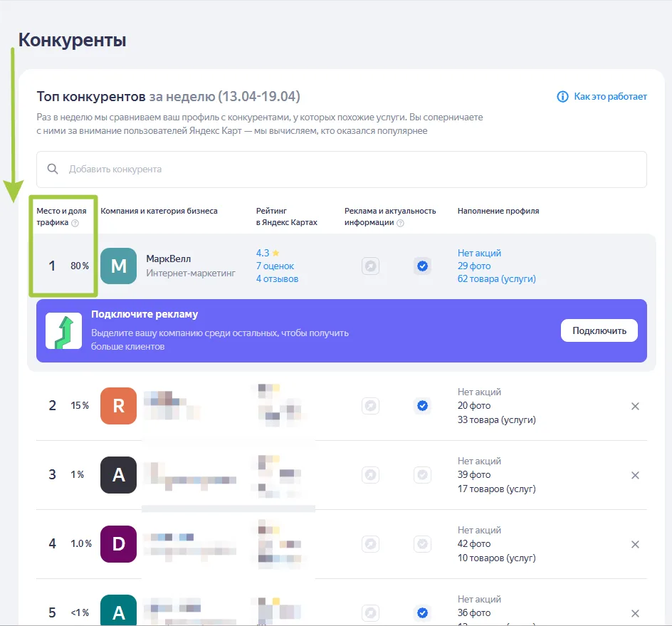Click the purple 'D' avatar in row 4

tap(119, 544)
